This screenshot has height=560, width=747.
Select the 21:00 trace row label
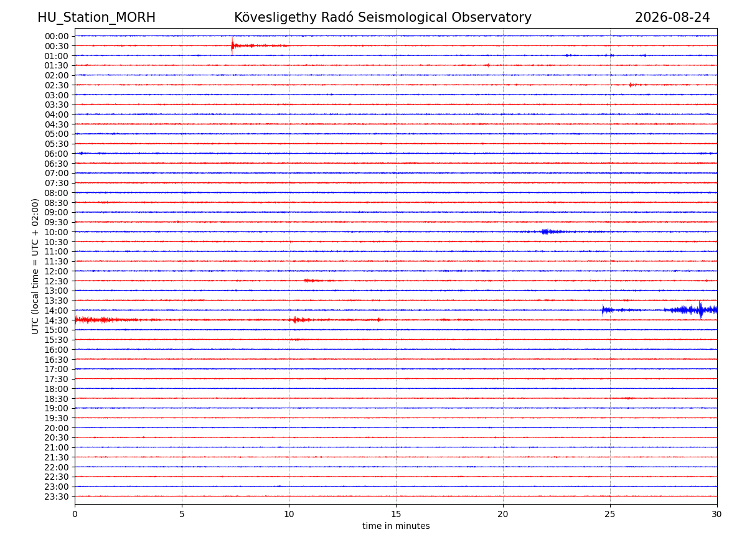(x=57, y=447)
